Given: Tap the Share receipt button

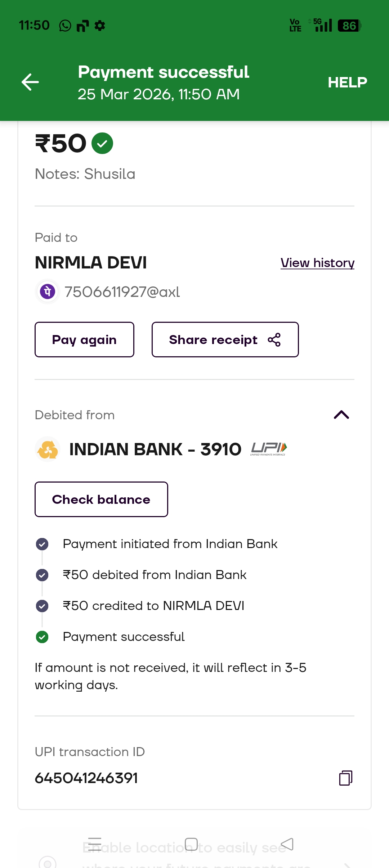Looking at the screenshot, I should (x=225, y=339).
